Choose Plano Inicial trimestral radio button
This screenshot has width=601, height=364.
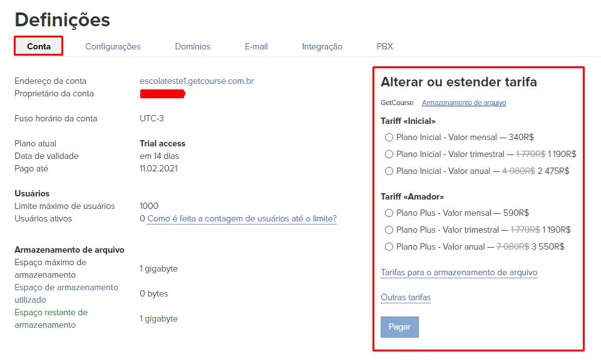click(389, 154)
